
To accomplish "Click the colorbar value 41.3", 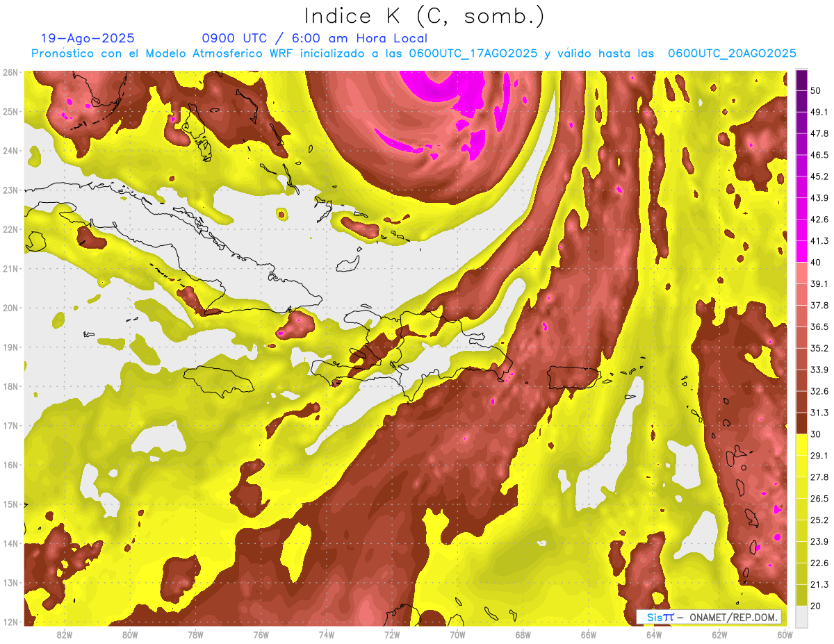I will pos(819,241).
